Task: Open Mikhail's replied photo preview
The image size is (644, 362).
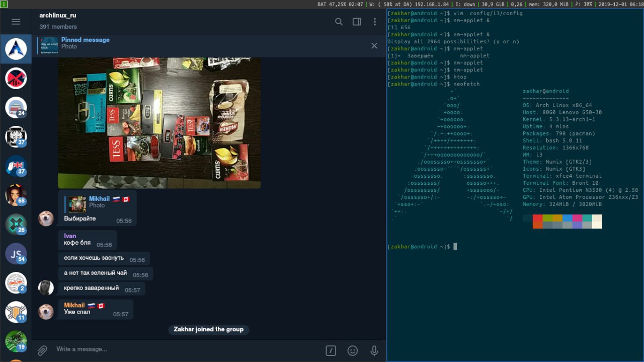Action: [x=77, y=204]
